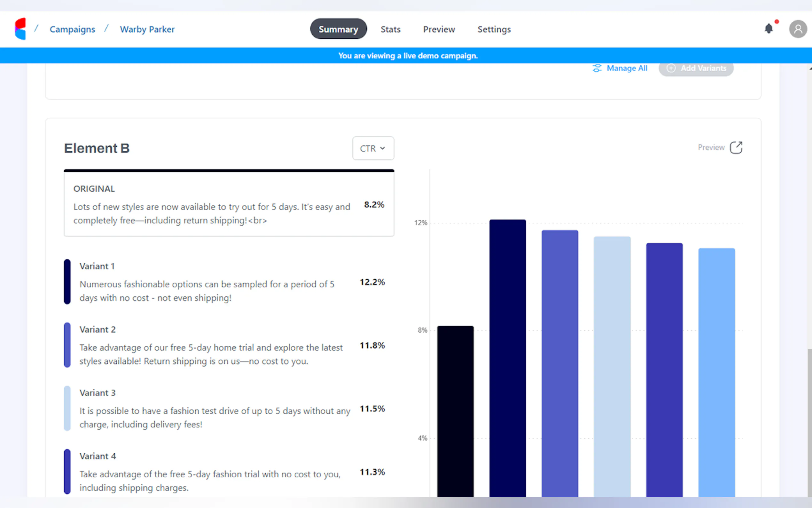Open the Settings tab
This screenshot has height=508, width=812.
pyautogui.click(x=494, y=29)
